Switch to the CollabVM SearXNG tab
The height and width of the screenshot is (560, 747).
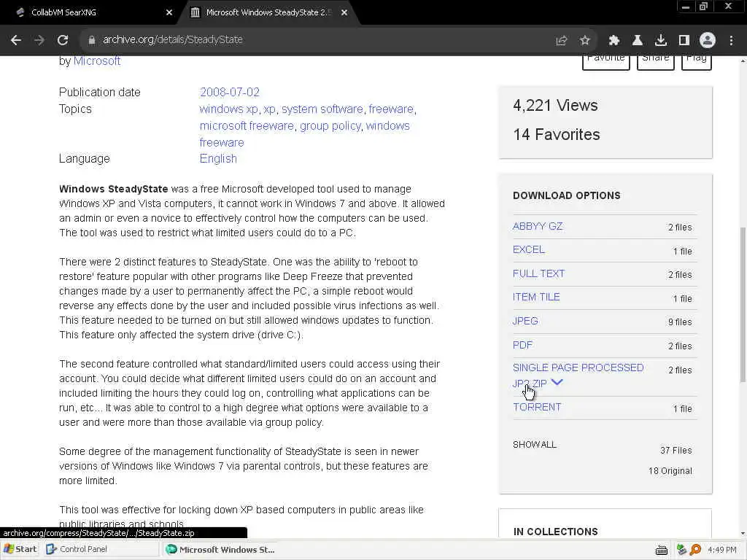click(90, 12)
